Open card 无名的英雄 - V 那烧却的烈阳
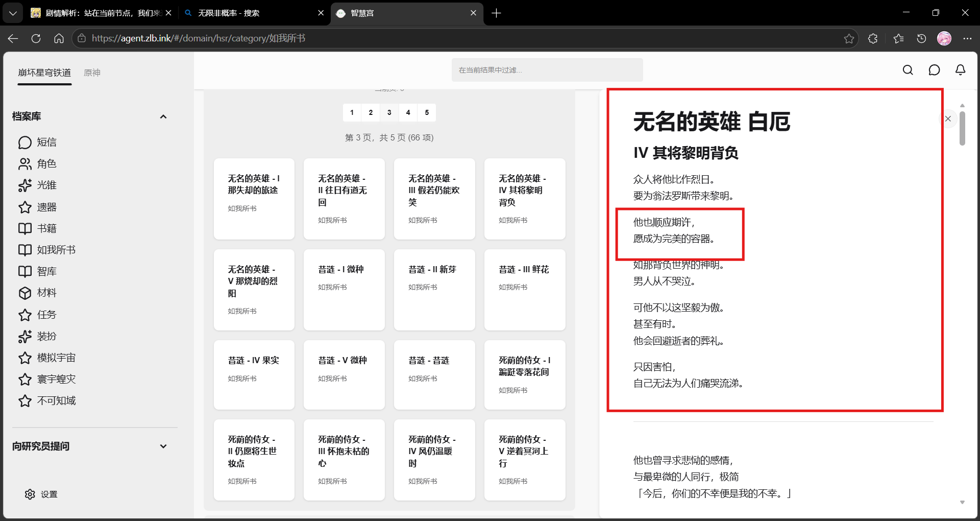980x521 pixels. point(254,290)
